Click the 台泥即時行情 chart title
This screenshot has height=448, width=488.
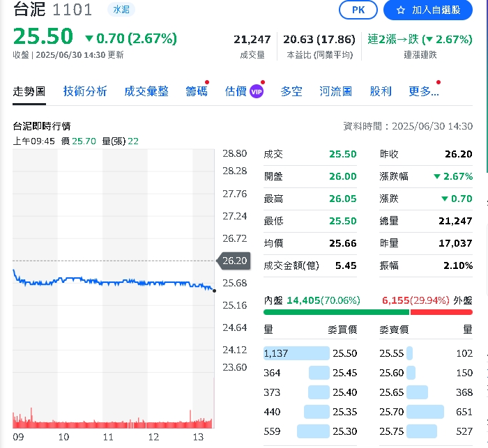(x=42, y=126)
